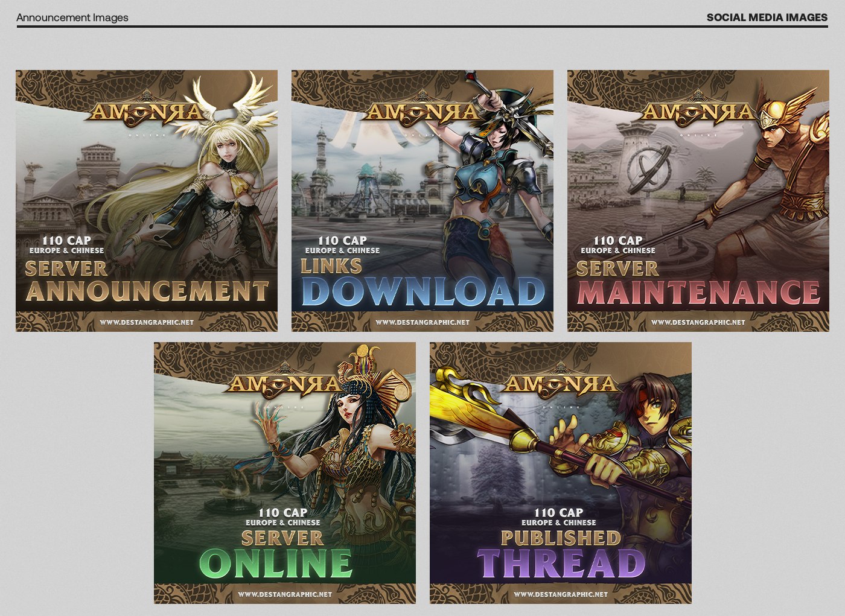845x616 pixels.
Task: Click the Amonra logo on the Server Online image
Action: [284, 383]
